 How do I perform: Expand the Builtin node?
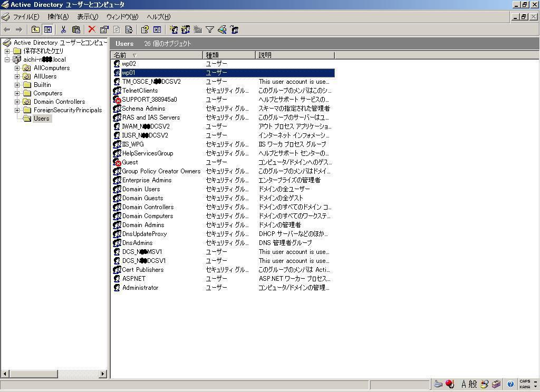pyautogui.click(x=17, y=85)
